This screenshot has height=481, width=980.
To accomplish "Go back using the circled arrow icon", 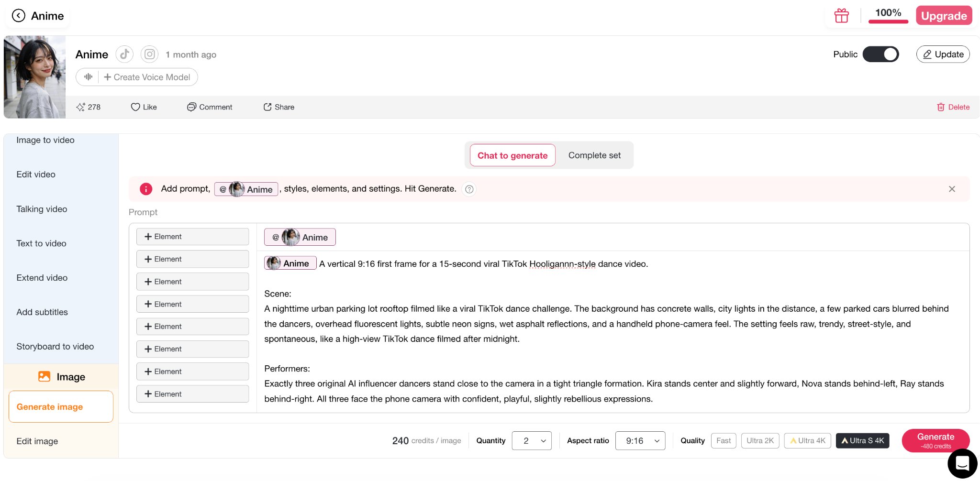I will point(18,16).
